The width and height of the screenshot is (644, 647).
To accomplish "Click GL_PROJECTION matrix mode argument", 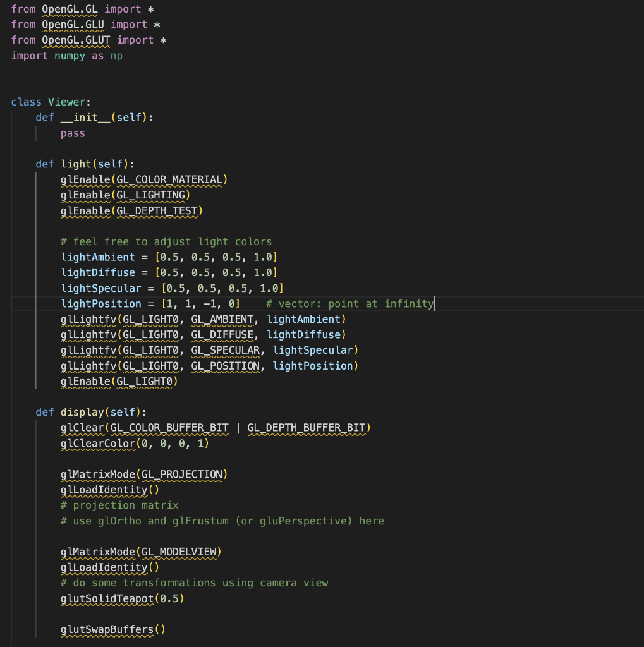I will (x=181, y=475).
